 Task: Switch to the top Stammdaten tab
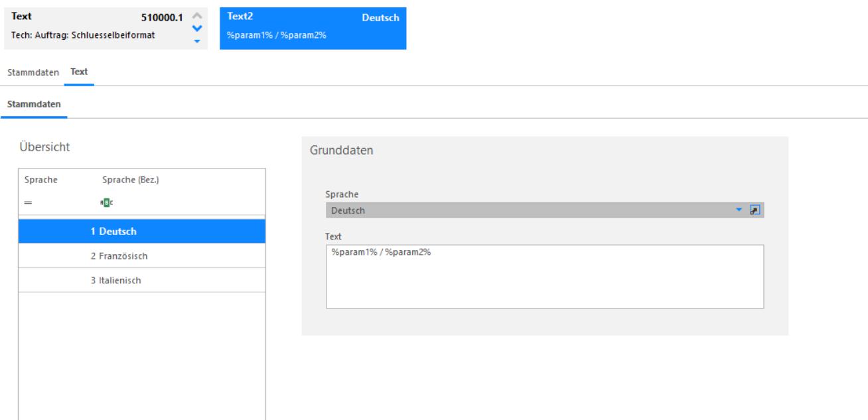tap(33, 72)
